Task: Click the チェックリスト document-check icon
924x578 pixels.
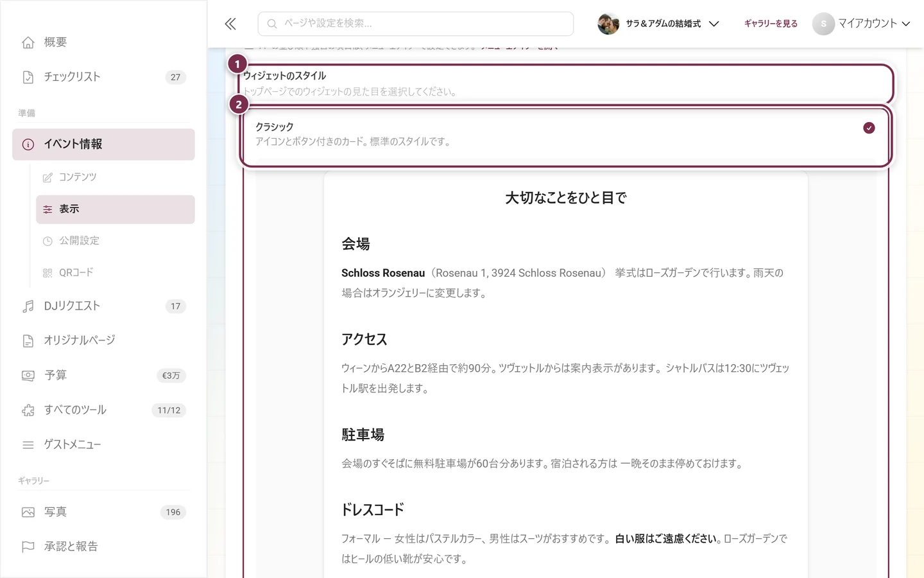Action: (28, 77)
